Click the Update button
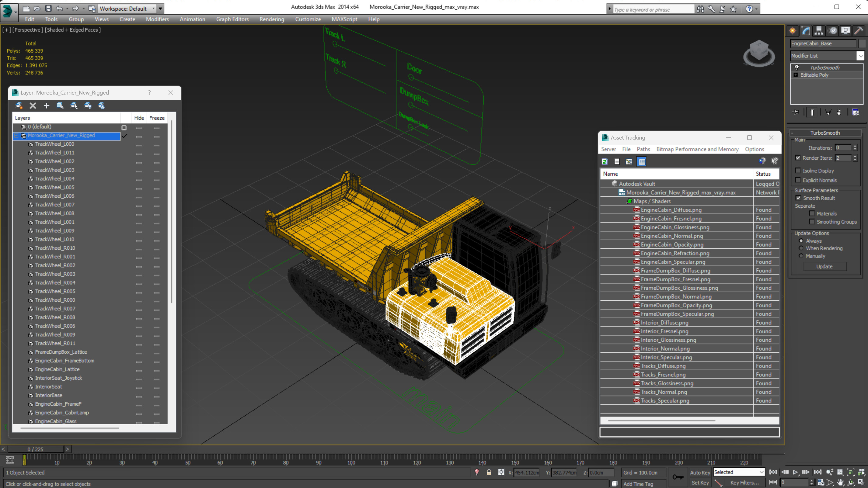Screen dimensions: 868x488 tap(824, 266)
